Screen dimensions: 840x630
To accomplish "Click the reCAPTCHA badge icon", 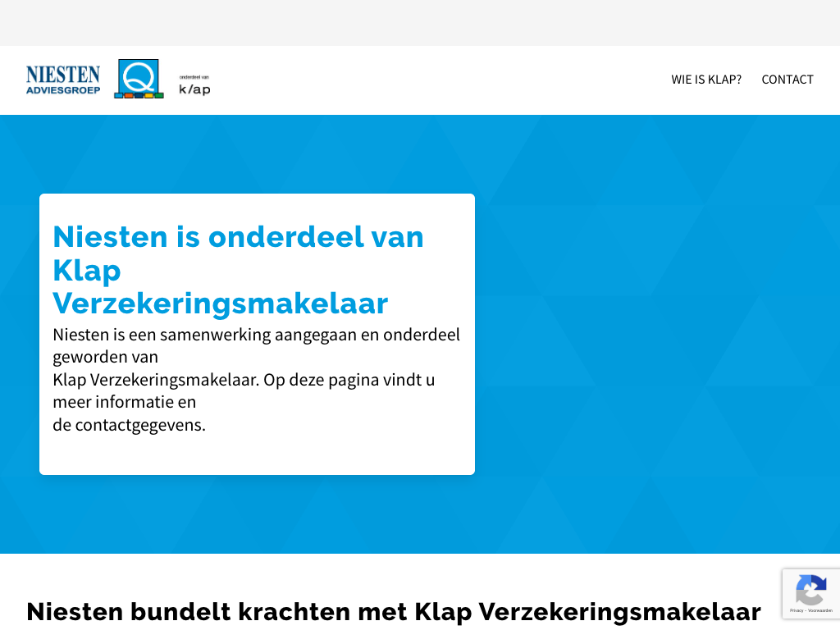I will [x=811, y=590].
